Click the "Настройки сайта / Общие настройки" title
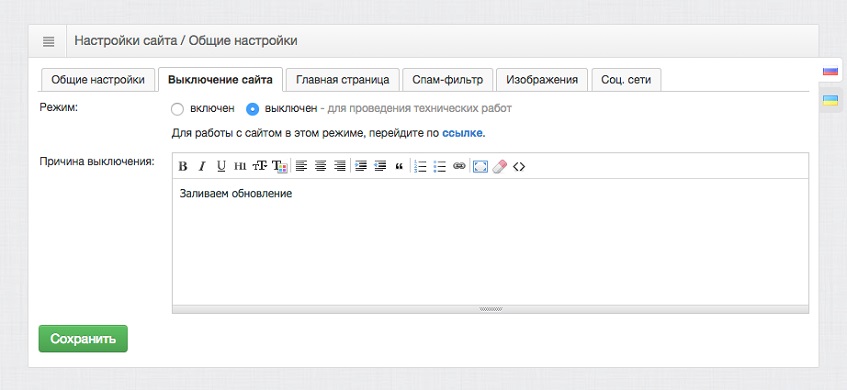 point(186,41)
